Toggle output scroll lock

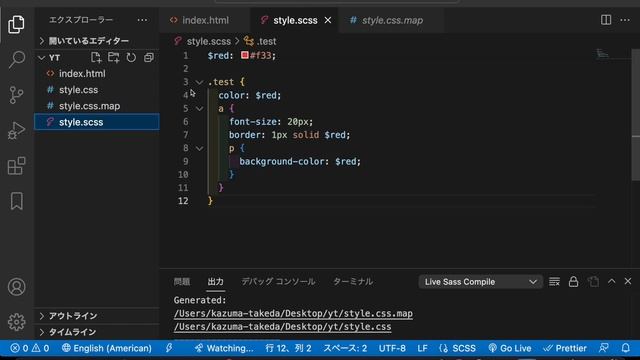click(x=573, y=282)
